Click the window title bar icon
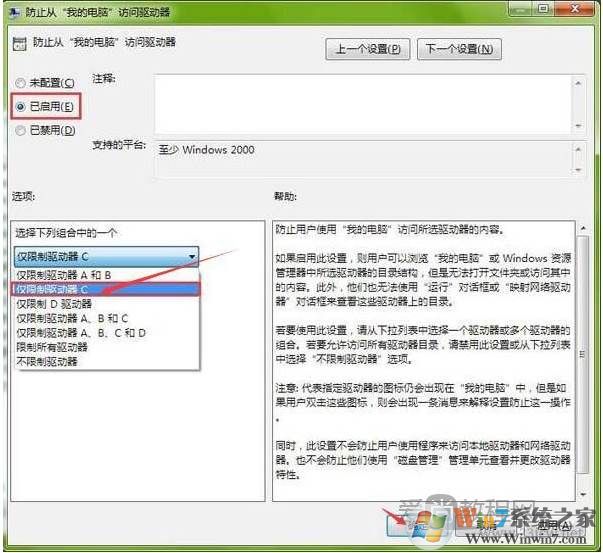The image size is (603, 553). (x=15, y=12)
